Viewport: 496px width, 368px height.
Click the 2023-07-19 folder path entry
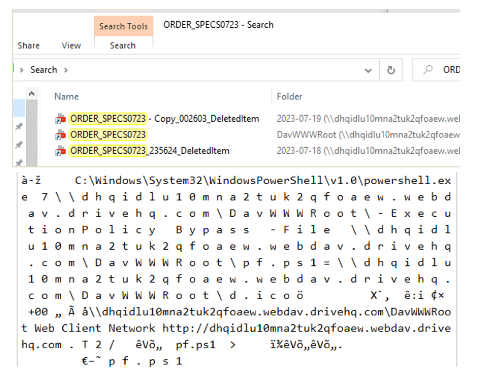tap(368, 119)
